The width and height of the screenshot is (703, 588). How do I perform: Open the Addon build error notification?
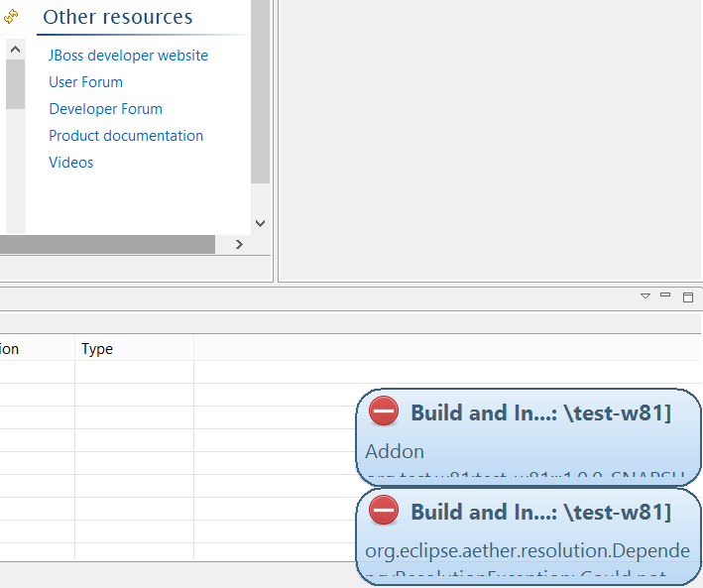click(527, 436)
